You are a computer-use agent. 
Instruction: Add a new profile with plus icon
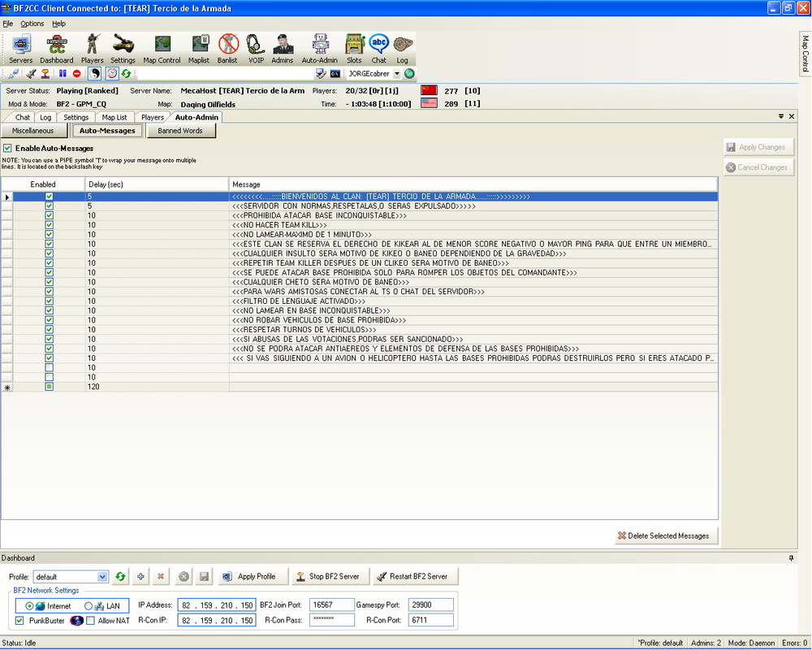coord(140,576)
